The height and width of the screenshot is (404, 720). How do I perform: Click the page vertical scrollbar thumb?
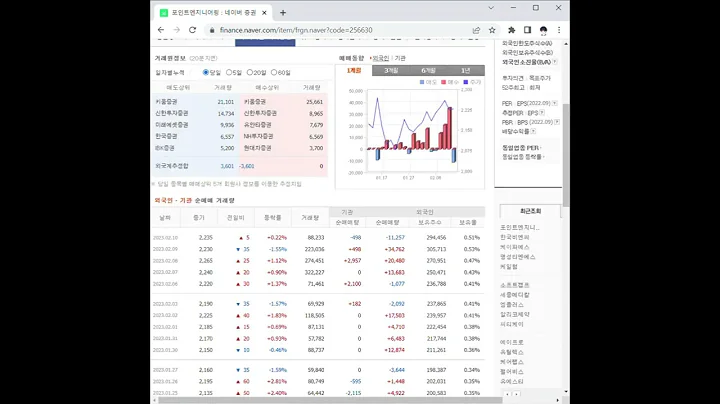pyautogui.click(x=566, y=155)
